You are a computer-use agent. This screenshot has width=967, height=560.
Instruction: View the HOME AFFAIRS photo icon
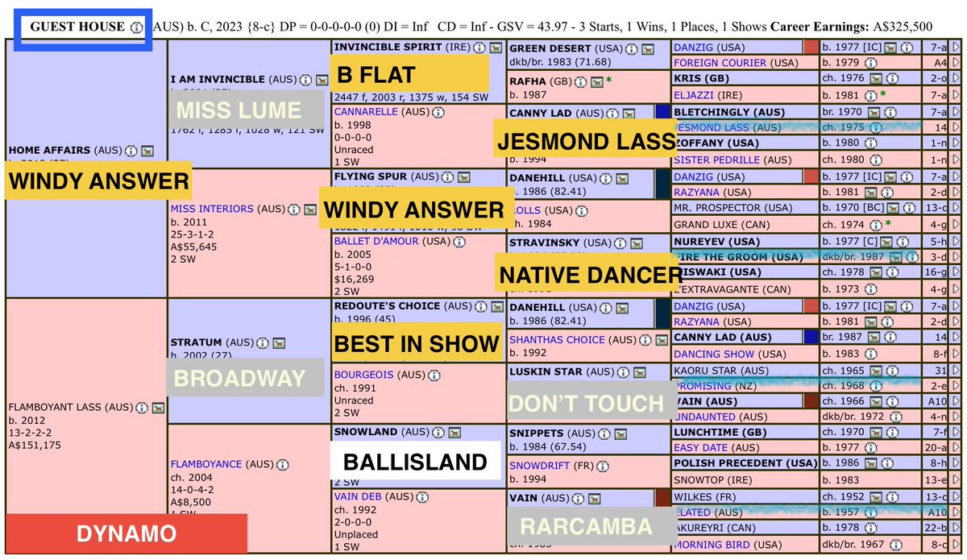(x=147, y=151)
